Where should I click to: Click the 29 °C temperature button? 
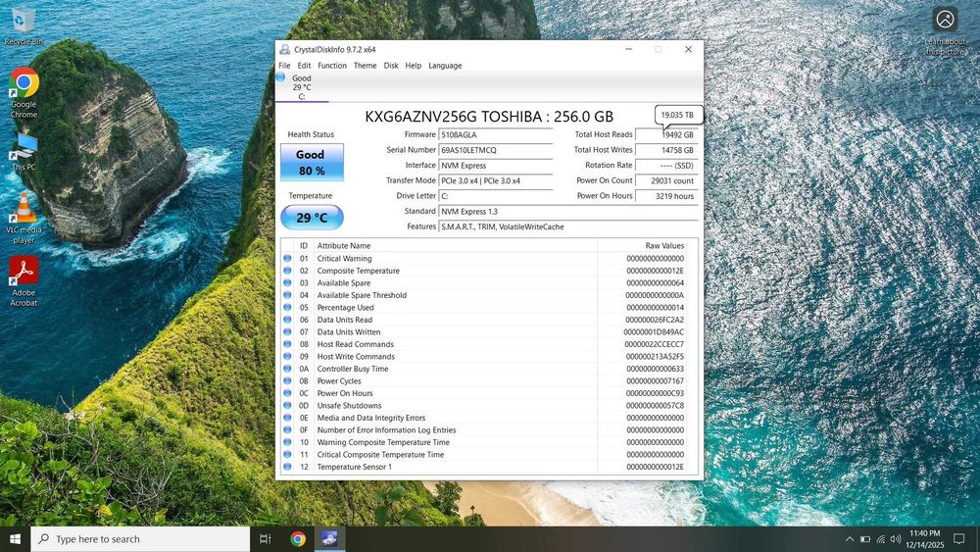[x=312, y=218]
